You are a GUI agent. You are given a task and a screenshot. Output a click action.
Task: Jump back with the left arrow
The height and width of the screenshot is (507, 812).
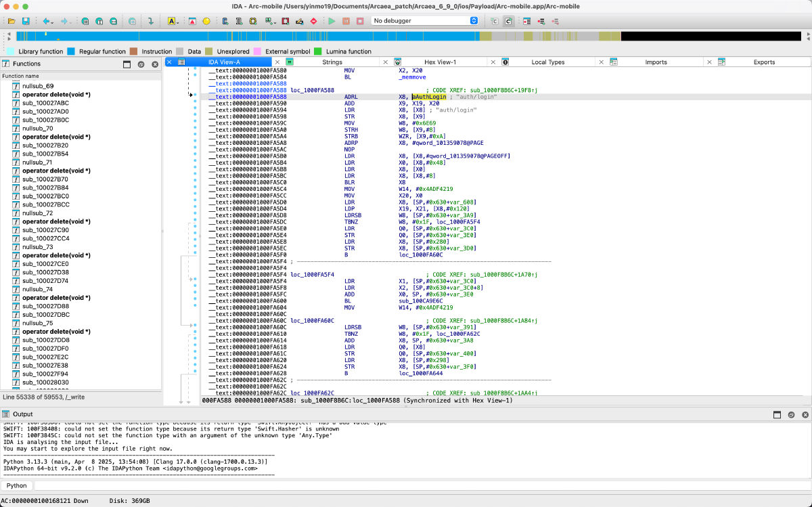(46, 21)
